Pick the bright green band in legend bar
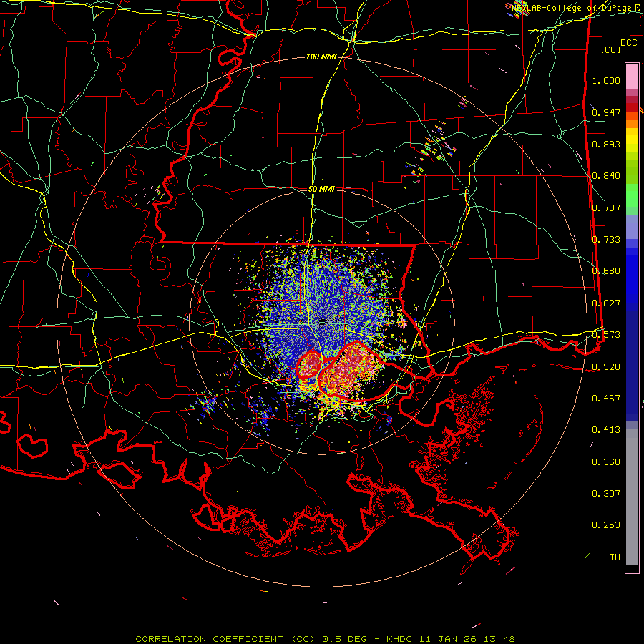 click(632, 195)
